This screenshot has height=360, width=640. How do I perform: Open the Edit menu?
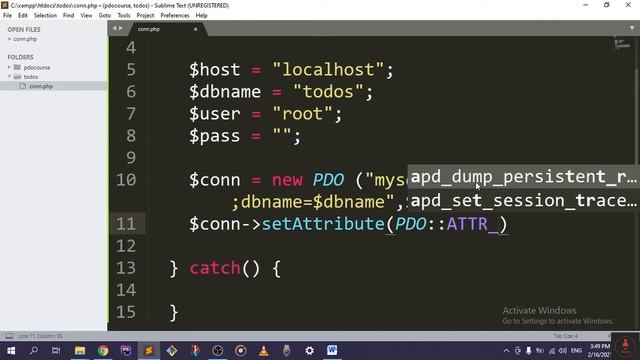click(x=22, y=16)
